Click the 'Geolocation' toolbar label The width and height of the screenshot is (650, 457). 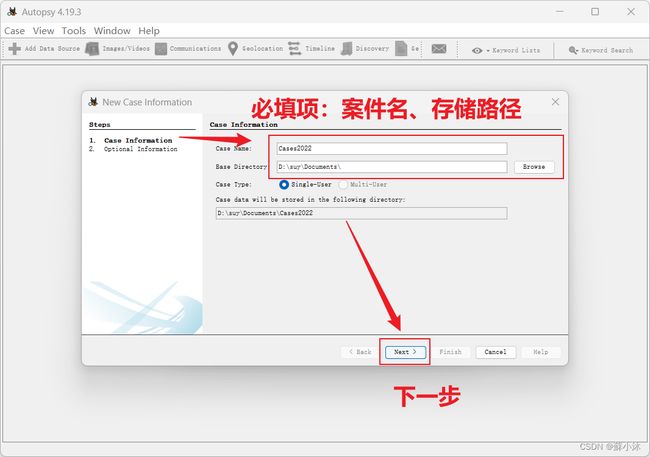click(x=262, y=49)
